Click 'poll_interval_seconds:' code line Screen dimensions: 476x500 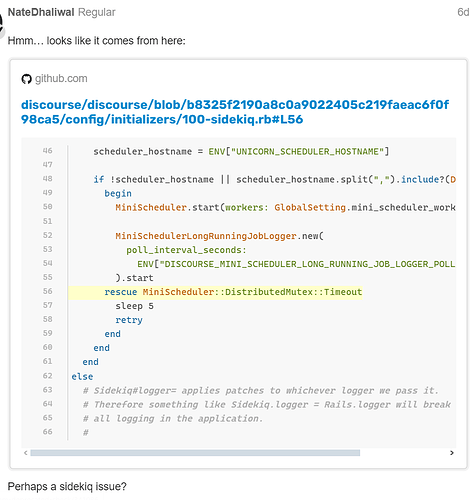[x=186, y=250]
